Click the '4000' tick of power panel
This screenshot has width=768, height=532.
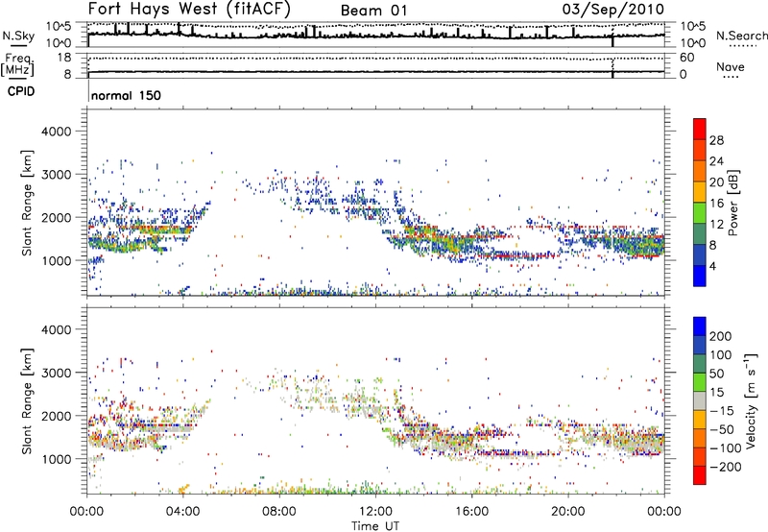[x=56, y=132]
